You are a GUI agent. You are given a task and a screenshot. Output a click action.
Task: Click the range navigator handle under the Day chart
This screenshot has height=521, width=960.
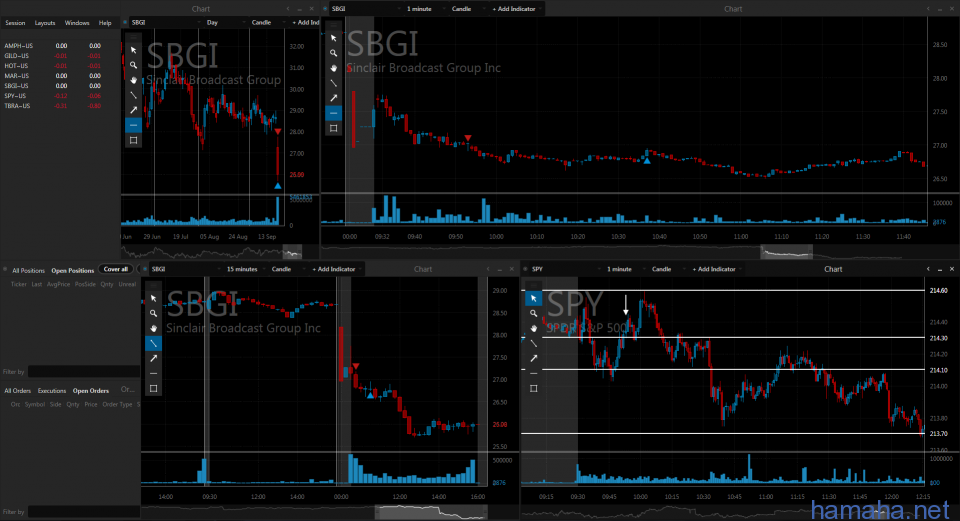click(292, 251)
